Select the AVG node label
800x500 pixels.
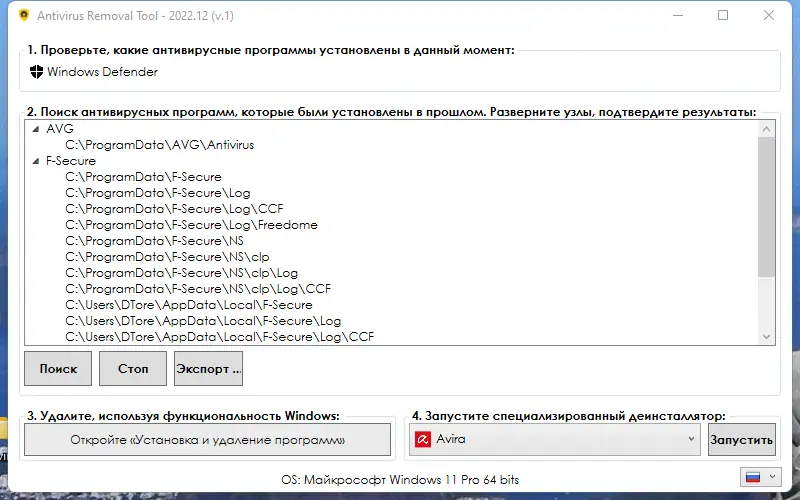(x=60, y=129)
